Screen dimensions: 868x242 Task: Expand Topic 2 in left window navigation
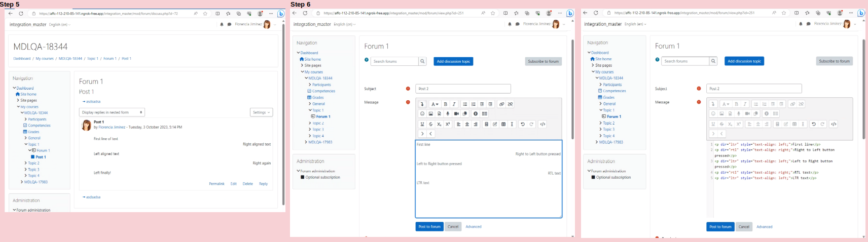[x=26, y=163]
